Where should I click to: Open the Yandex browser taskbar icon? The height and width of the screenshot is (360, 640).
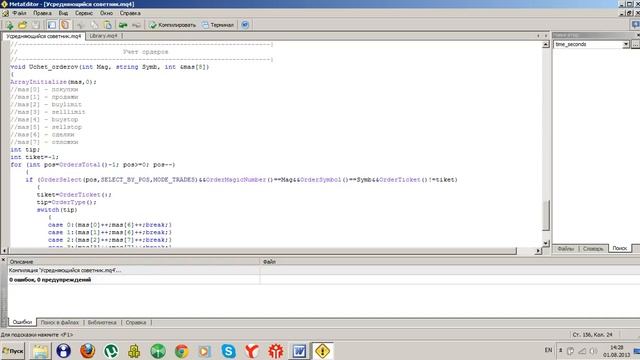pos(252,351)
